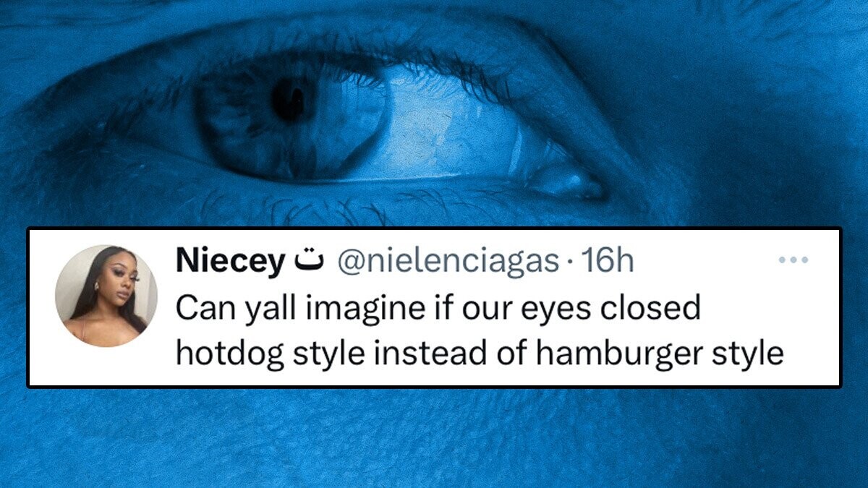Screen dimensions: 868x488
Task: Click the ت symbol beside Niecey
Action: pos(308,262)
